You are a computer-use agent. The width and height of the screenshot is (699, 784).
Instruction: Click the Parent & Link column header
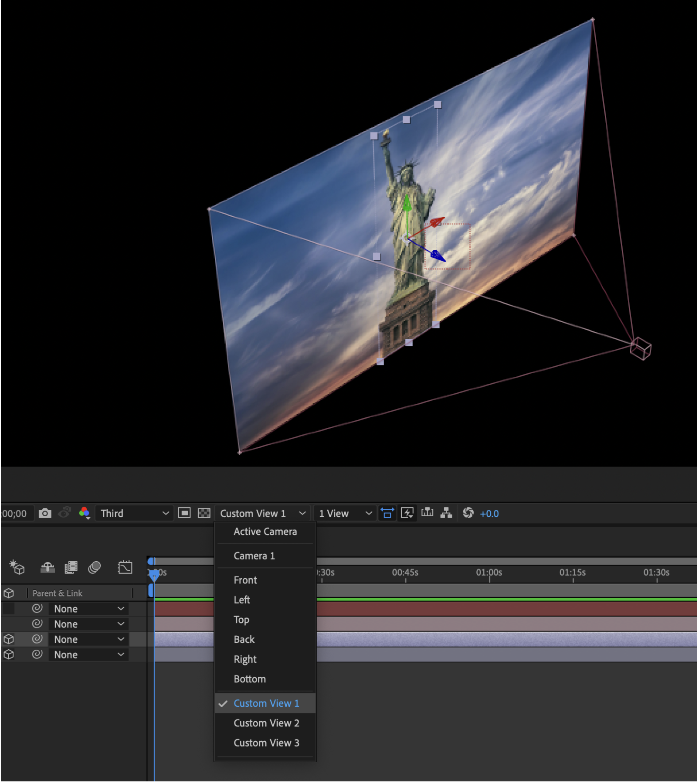(57, 593)
